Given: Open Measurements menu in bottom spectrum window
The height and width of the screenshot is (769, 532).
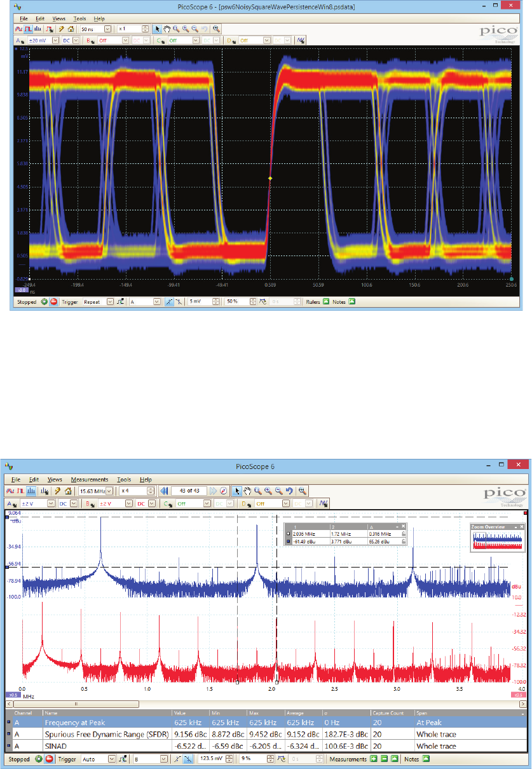Looking at the screenshot, I should click(90, 480).
